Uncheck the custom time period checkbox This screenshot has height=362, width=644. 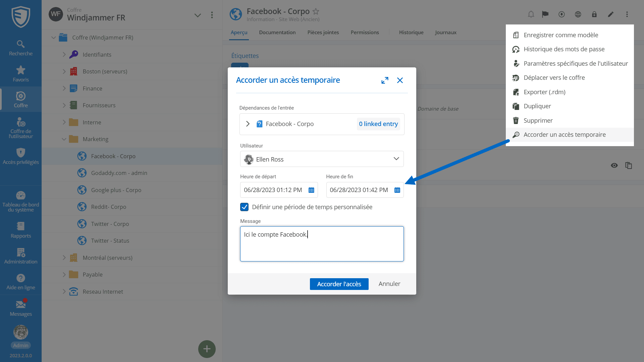pyautogui.click(x=245, y=207)
